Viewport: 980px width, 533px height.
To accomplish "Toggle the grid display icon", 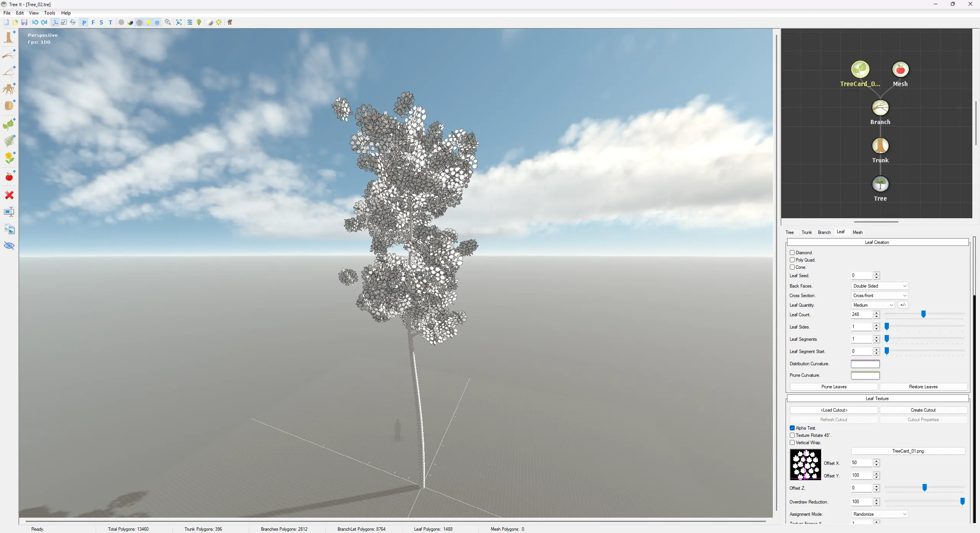I will [x=157, y=22].
